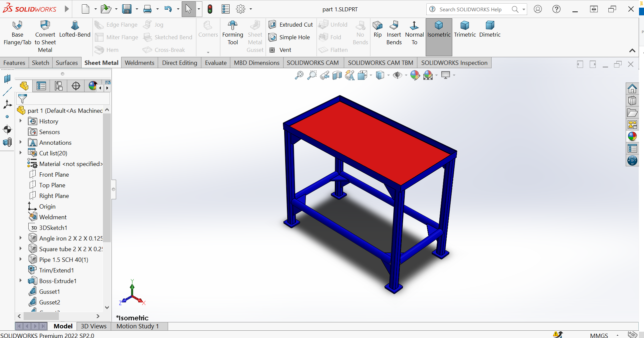The width and height of the screenshot is (644, 338).
Task: Click the Undo icon
Action: pos(168,9)
